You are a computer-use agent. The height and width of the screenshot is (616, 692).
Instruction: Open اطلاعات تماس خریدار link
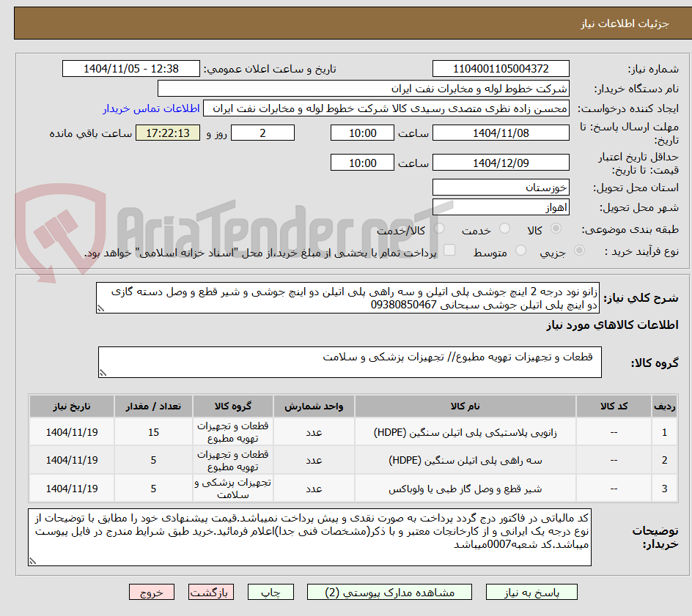(151, 108)
